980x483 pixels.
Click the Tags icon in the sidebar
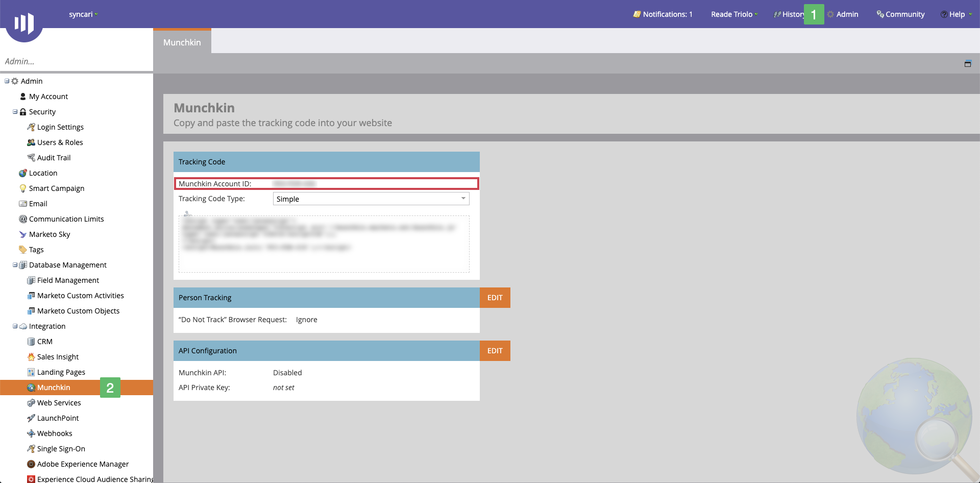(22, 249)
